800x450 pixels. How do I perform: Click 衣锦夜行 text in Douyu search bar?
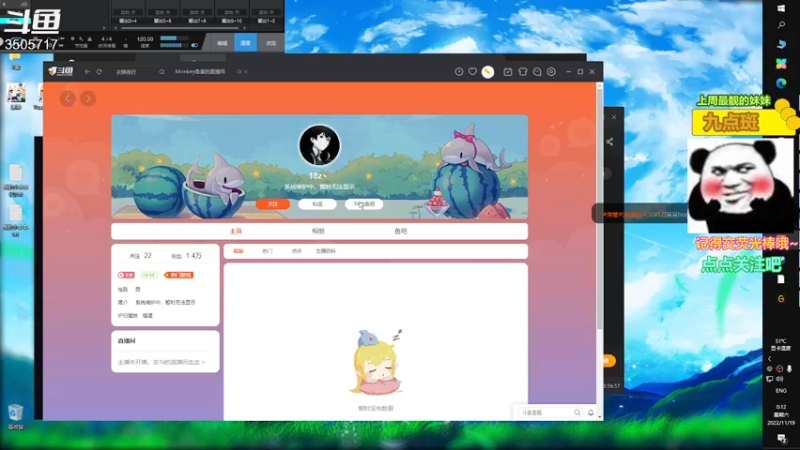point(126,72)
